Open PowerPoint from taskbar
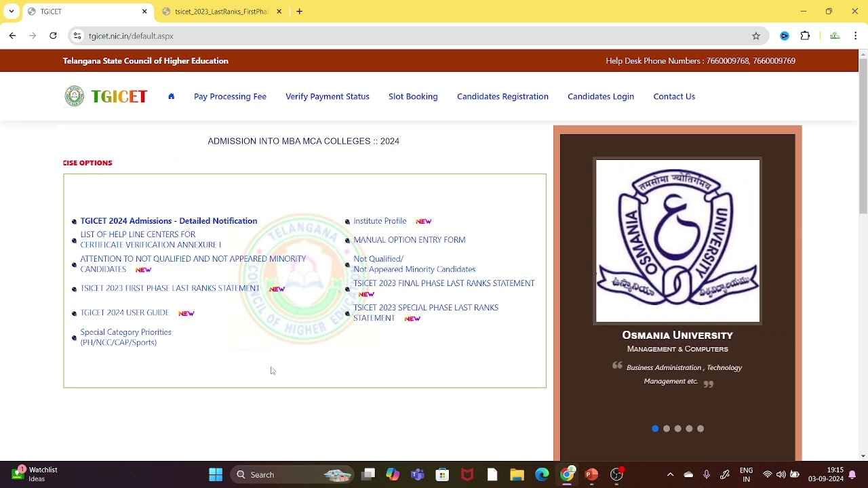The image size is (868, 488). (591, 474)
